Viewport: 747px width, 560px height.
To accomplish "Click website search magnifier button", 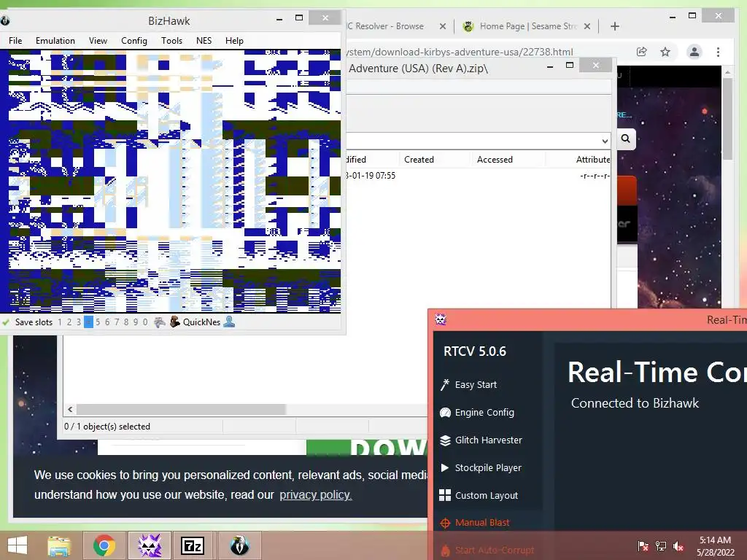I will [x=625, y=139].
